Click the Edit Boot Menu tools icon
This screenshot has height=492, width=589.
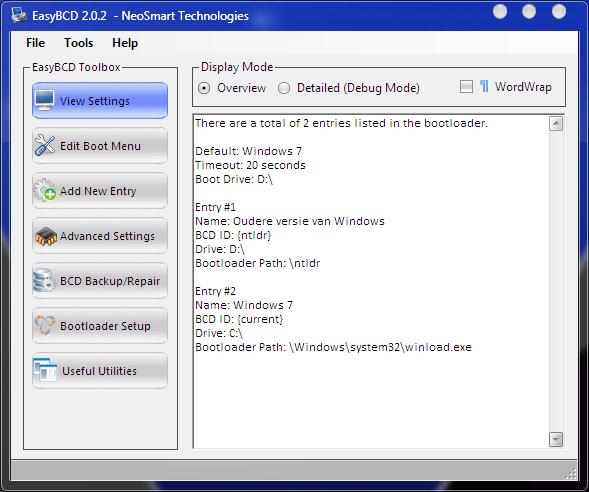[x=45, y=145]
